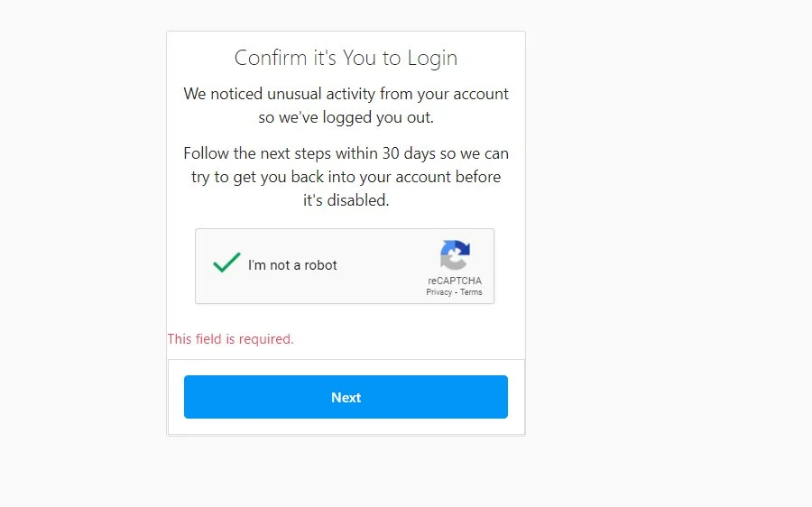
Task: Click the word "robot" in captcha label
Action: 320,265
